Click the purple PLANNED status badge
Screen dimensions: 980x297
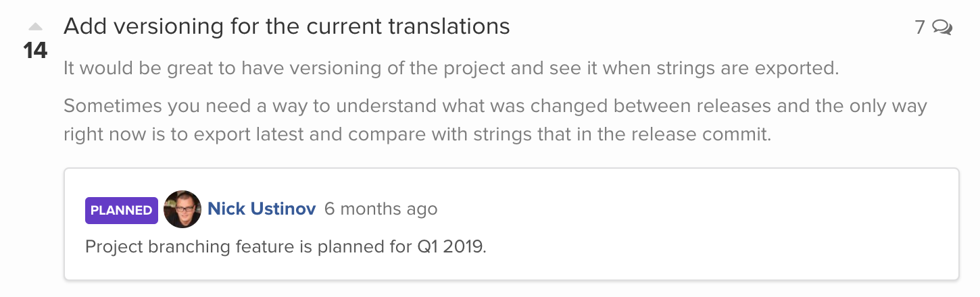pyautogui.click(x=122, y=210)
